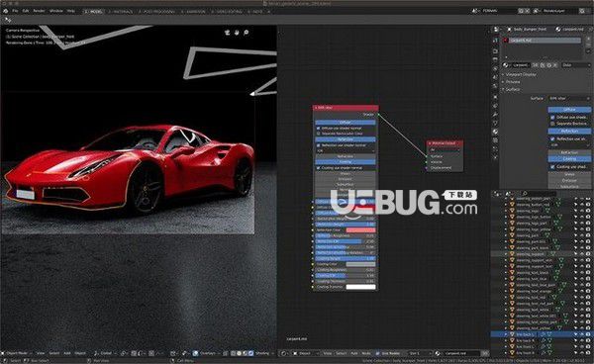Click Reflection button in properties panel
This screenshot has height=364, width=594.
click(x=569, y=131)
